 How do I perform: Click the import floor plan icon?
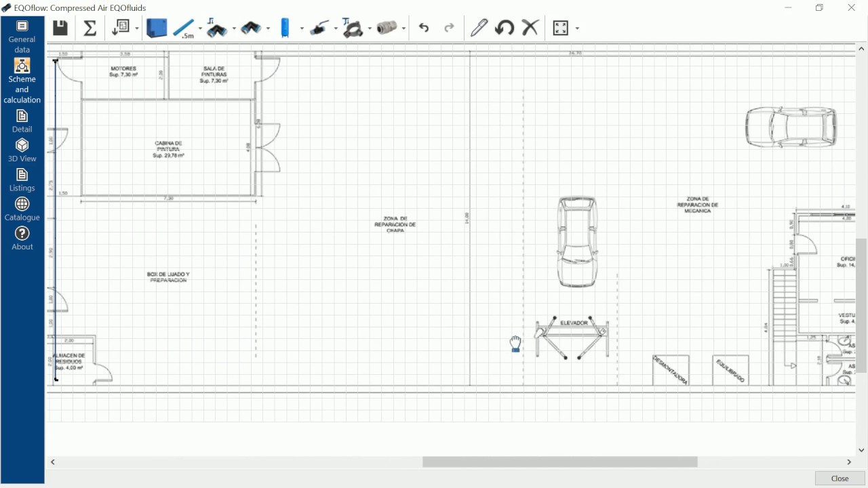[121, 28]
